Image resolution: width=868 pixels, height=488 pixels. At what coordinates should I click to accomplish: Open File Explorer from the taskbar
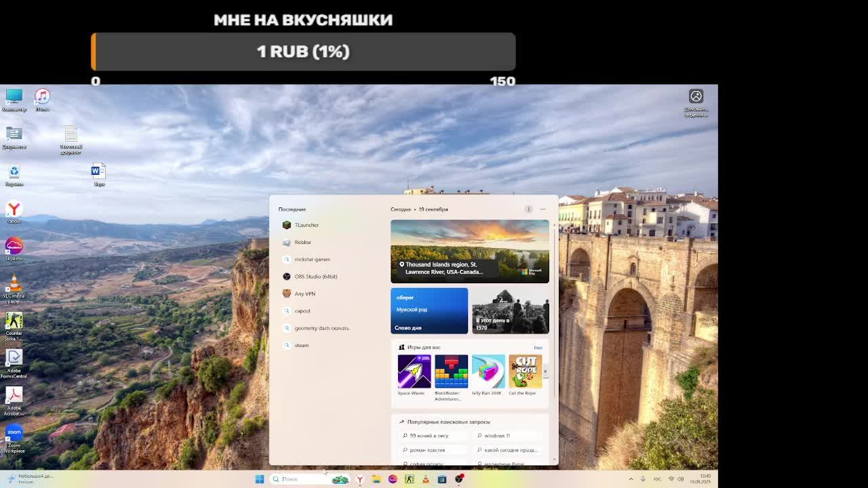point(376,479)
